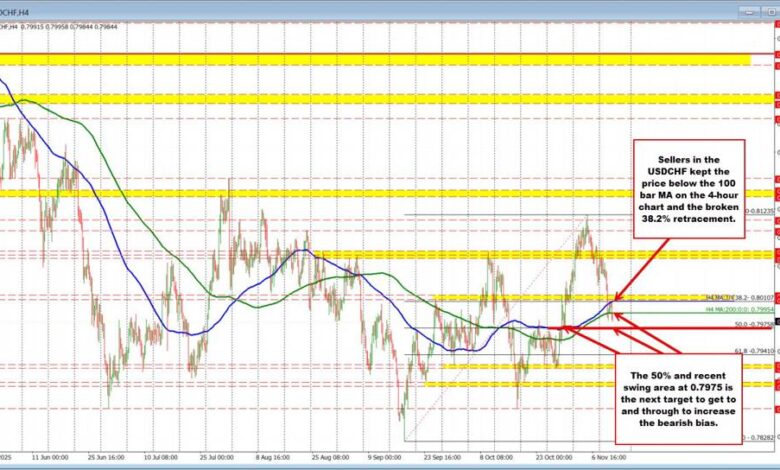This screenshot has width=780, height=470.
Task: Click the wide yellow band at chart top
Action: tap(375, 61)
